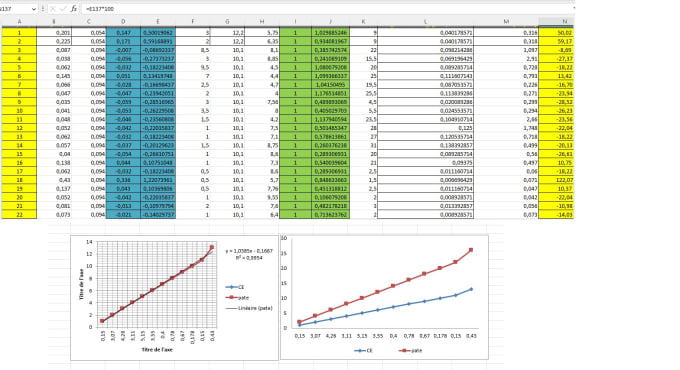Select column I header
The image size is (680, 370).
point(295,21)
